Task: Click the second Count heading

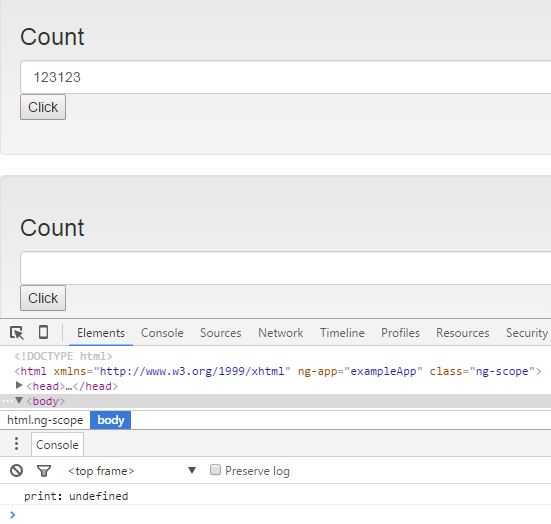Action: (52, 228)
